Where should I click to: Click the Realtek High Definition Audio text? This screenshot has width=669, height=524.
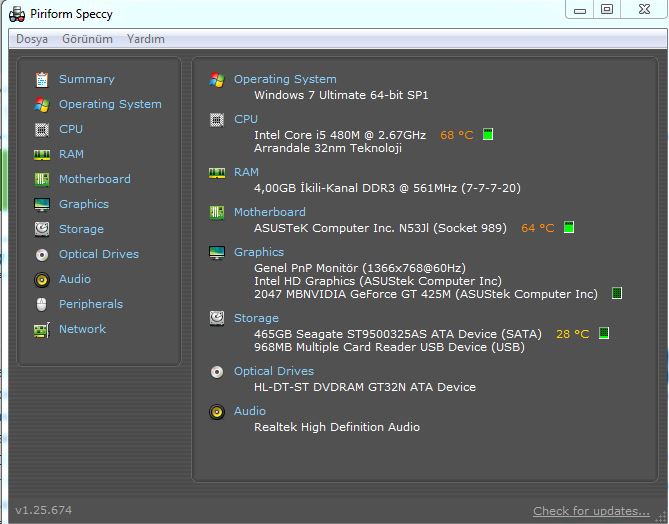[337, 427]
